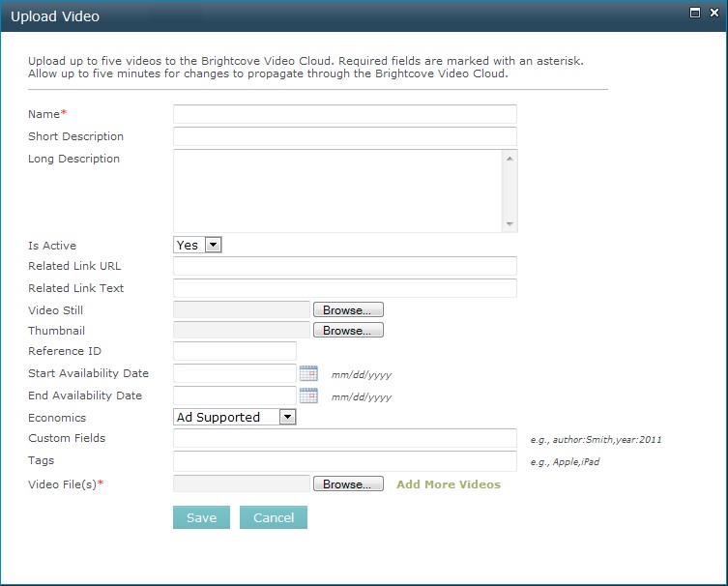
Task: Maximize the Upload Video dialog
Action: coord(695,13)
